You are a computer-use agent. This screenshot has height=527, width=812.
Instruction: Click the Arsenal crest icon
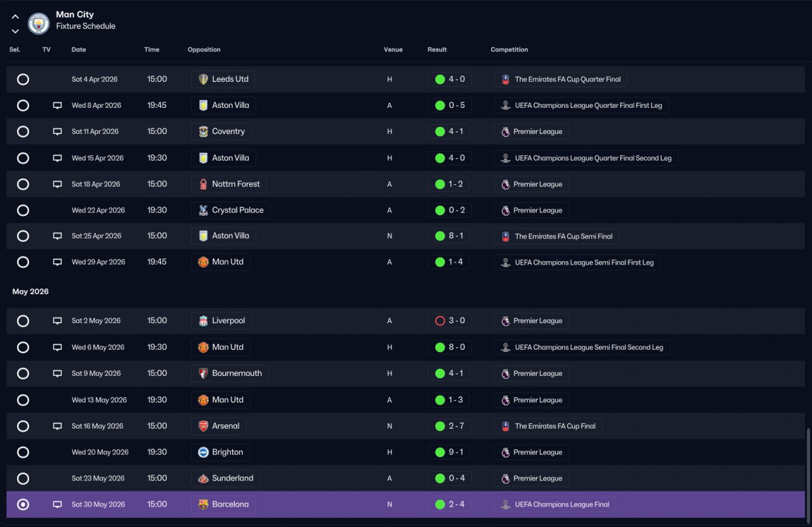point(203,426)
